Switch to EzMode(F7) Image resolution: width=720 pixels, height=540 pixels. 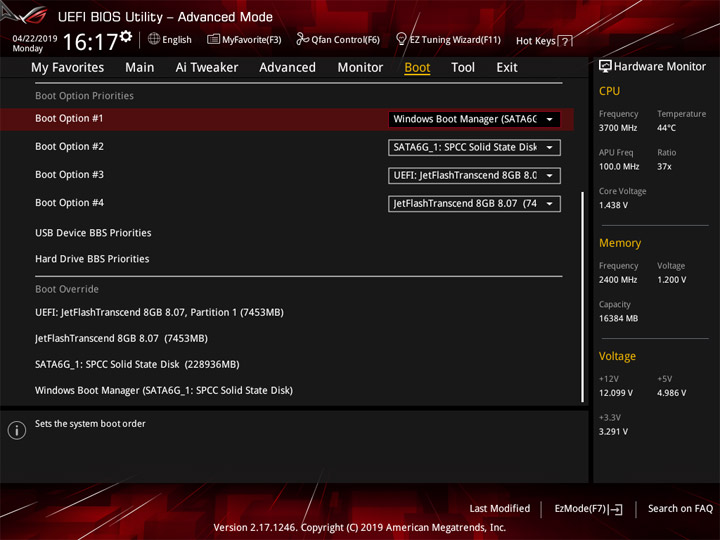tap(589, 509)
